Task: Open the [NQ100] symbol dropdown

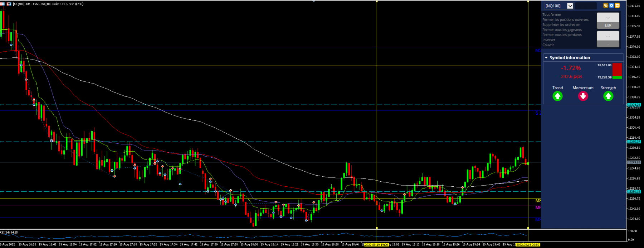Action: coord(570,6)
